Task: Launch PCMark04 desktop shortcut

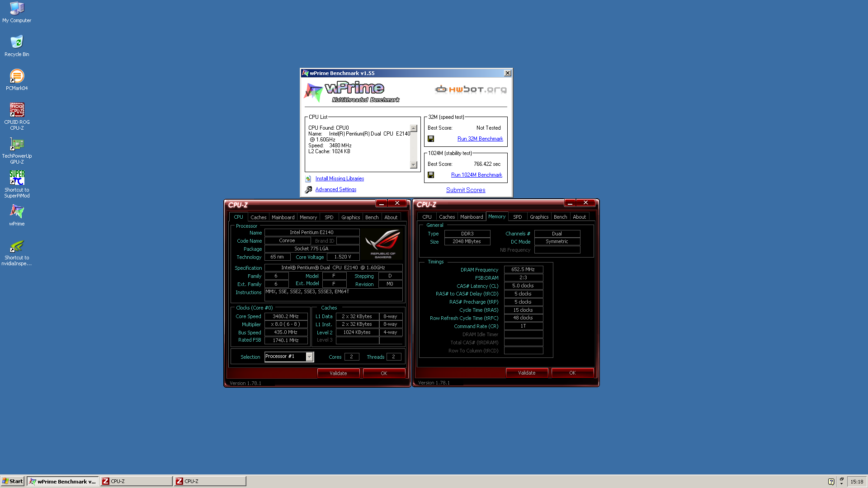Action: pos(17,80)
